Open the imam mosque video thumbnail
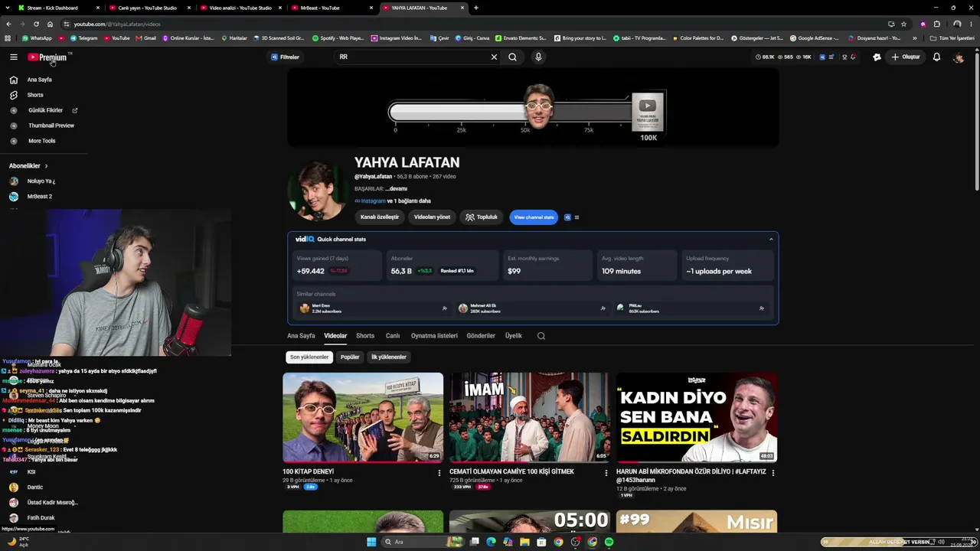This screenshot has height=551, width=980. click(x=530, y=418)
